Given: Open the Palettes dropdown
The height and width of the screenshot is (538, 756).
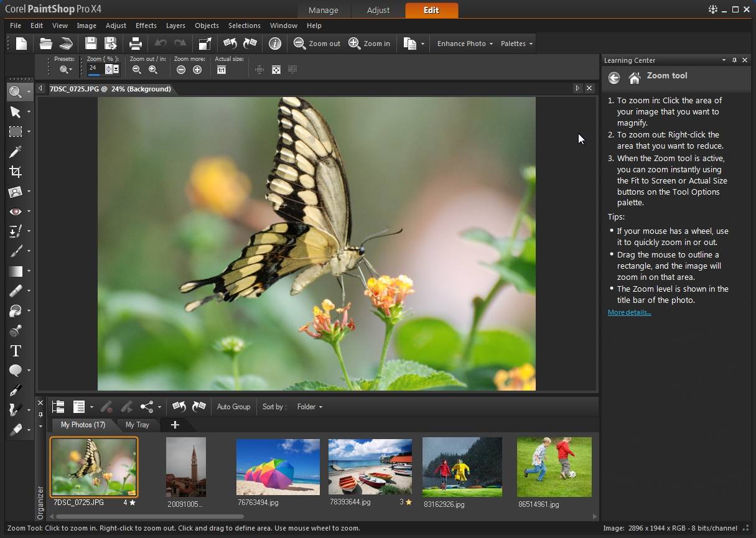Looking at the screenshot, I should (516, 44).
